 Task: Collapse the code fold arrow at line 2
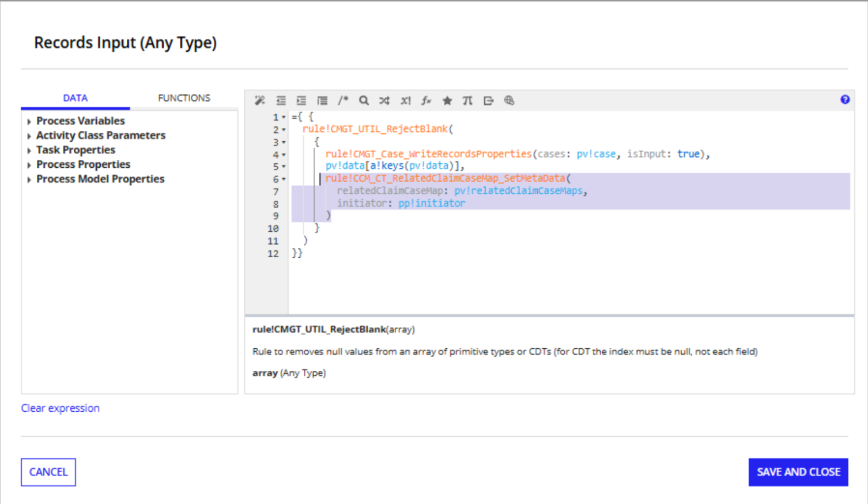[284, 130]
